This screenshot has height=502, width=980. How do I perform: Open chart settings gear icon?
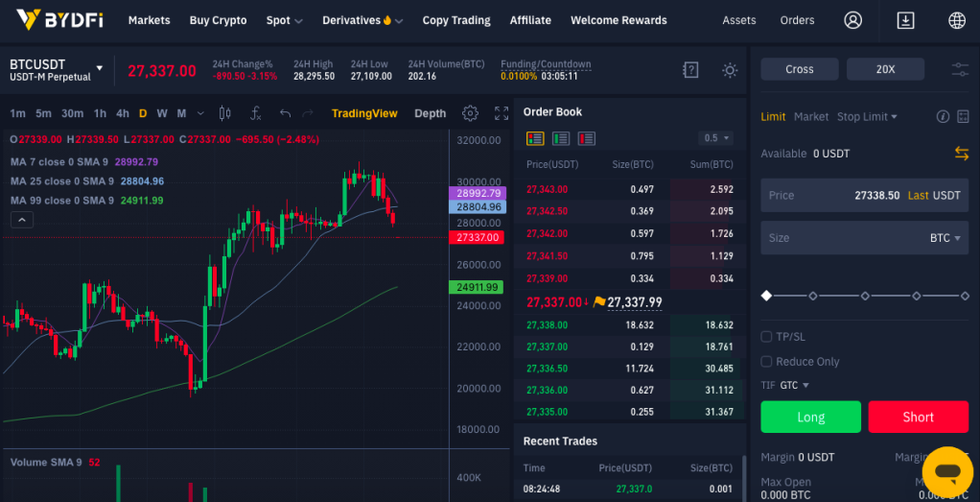[x=470, y=113]
